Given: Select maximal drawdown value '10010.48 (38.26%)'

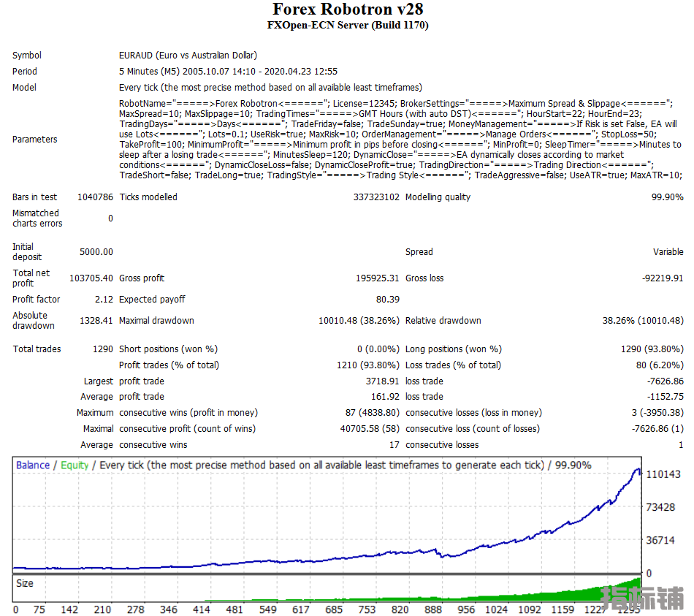Looking at the screenshot, I should [x=359, y=321].
